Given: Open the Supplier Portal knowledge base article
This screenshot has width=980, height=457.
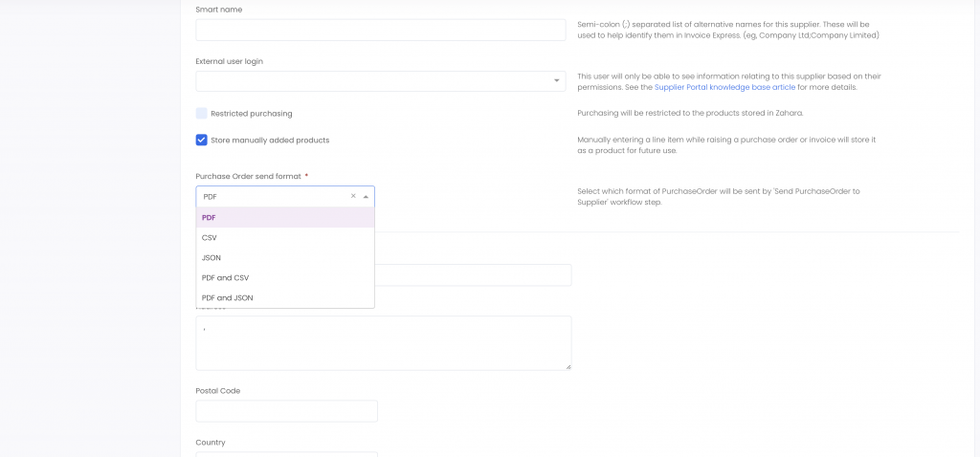Looking at the screenshot, I should pos(725,87).
